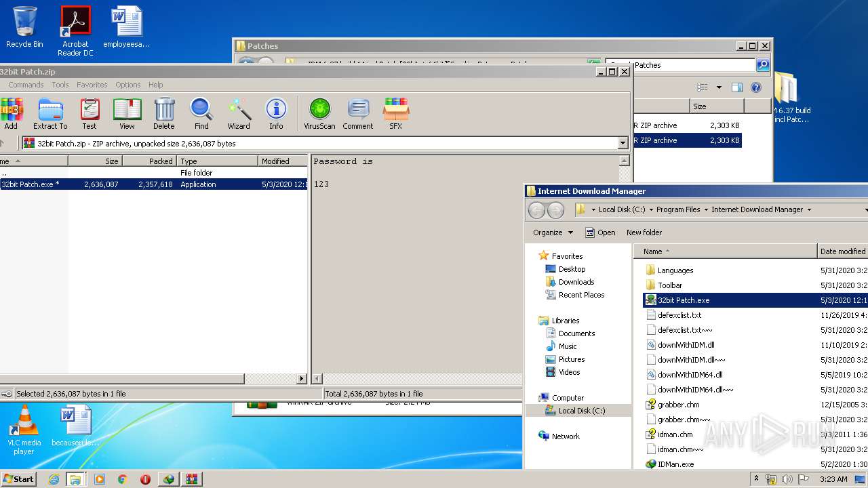Expand the Local Disk (C:) breadcrumb arrow

click(651, 210)
